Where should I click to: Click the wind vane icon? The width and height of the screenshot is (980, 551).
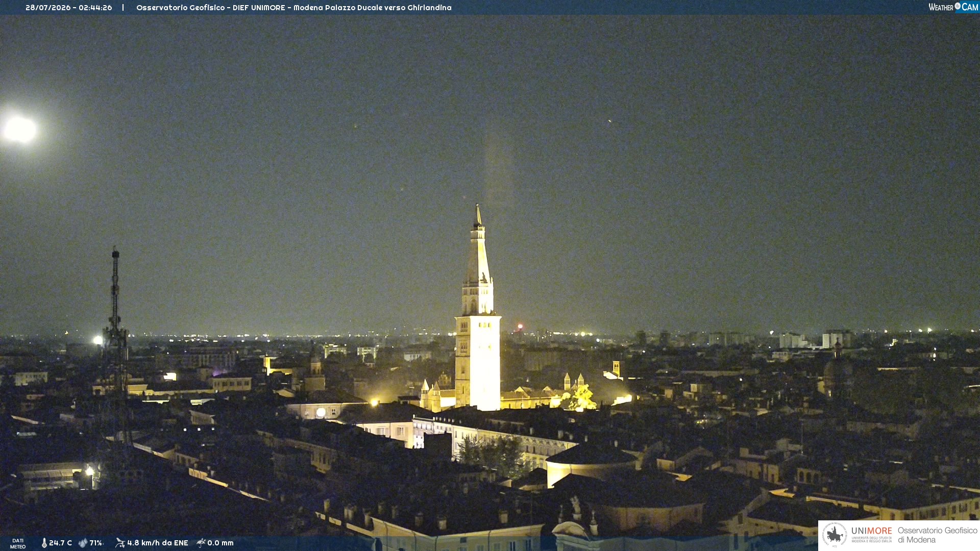click(x=120, y=543)
